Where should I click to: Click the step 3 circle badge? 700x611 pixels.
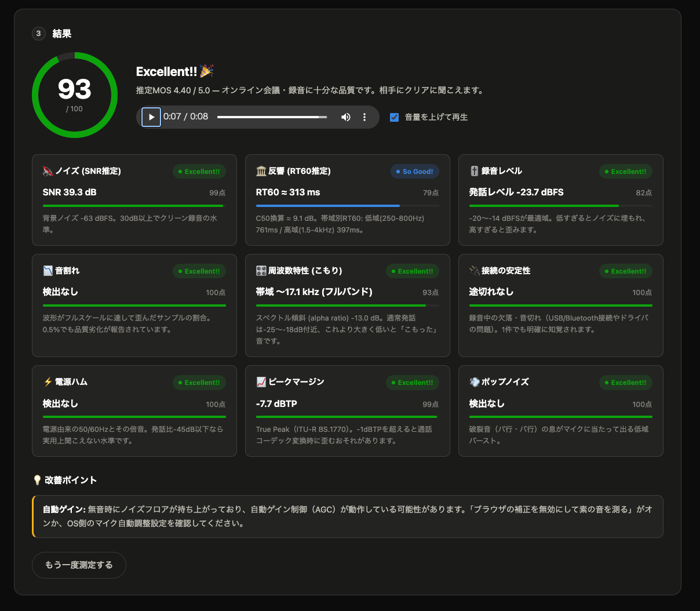(x=38, y=34)
